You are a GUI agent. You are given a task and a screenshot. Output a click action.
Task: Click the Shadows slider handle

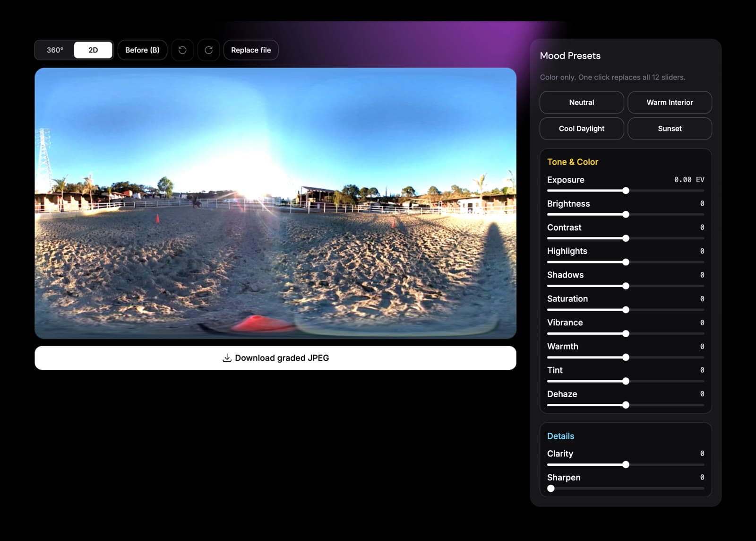pyautogui.click(x=626, y=286)
